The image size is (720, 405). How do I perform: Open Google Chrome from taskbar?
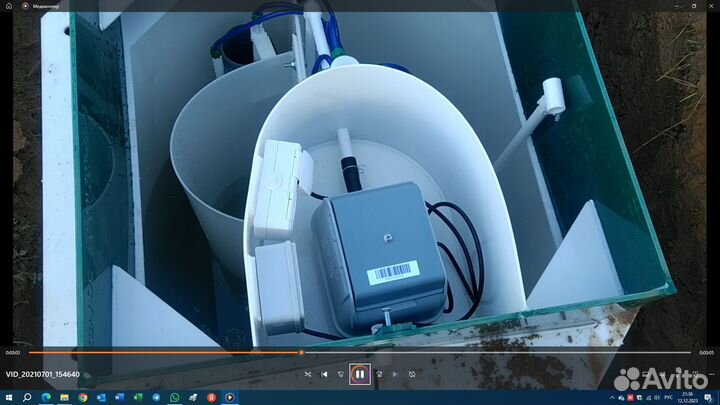click(x=82, y=397)
